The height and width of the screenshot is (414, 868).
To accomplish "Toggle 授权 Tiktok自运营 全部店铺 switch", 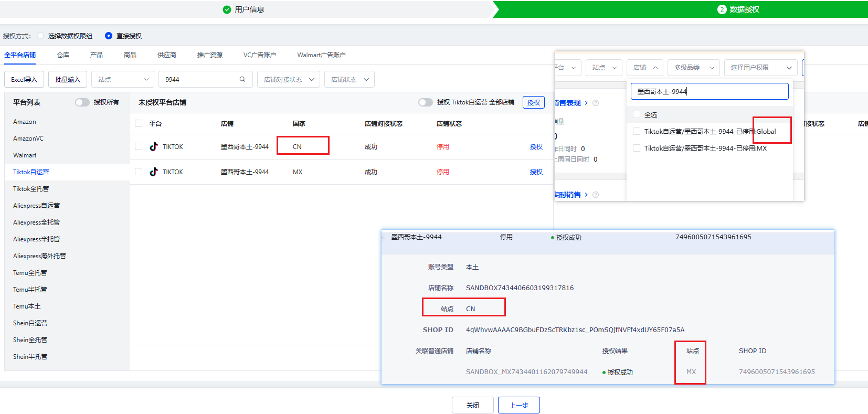I will (x=426, y=102).
